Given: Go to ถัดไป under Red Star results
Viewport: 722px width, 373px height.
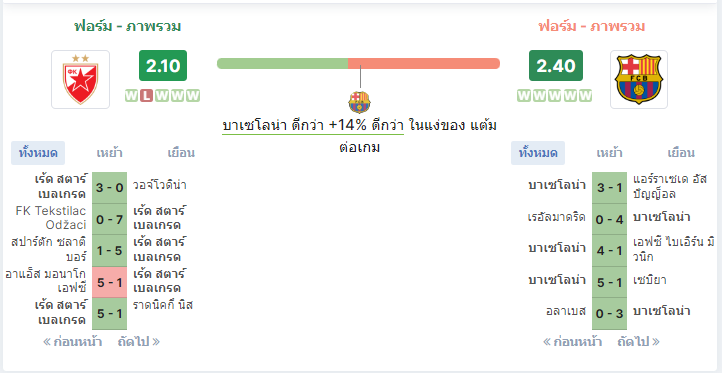Looking at the screenshot, I should tap(139, 342).
